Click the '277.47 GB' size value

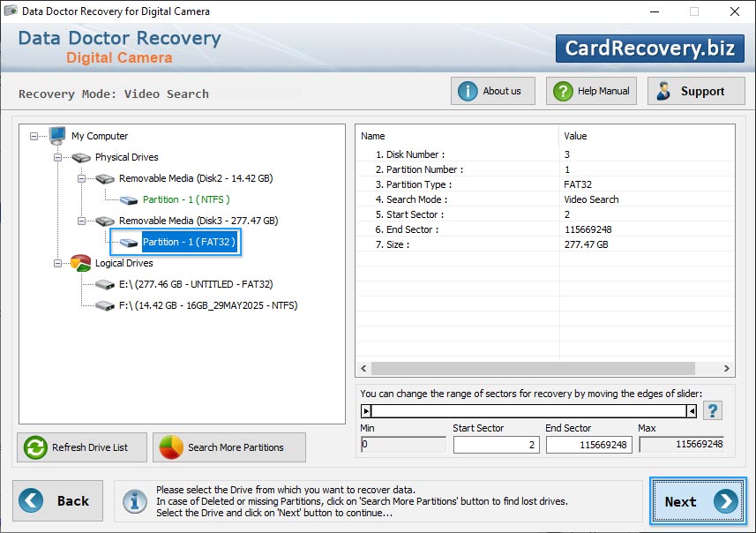587,244
